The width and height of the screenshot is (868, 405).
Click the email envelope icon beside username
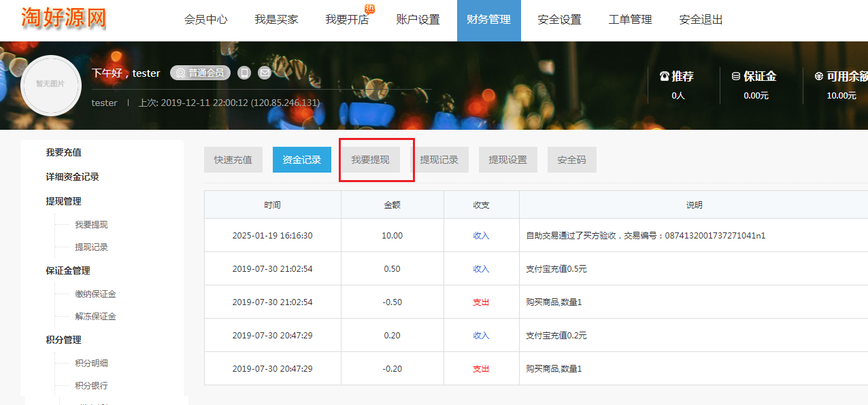(x=265, y=73)
